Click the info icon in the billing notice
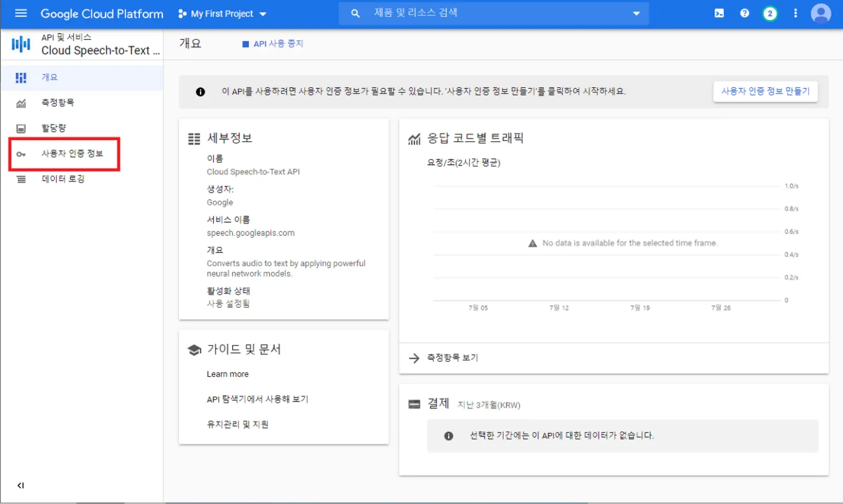 tap(449, 436)
